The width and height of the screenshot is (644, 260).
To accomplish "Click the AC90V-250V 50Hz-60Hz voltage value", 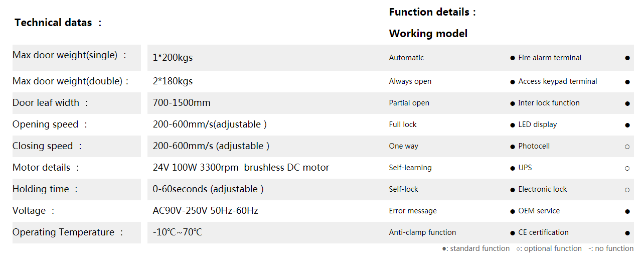I will click(205, 211).
